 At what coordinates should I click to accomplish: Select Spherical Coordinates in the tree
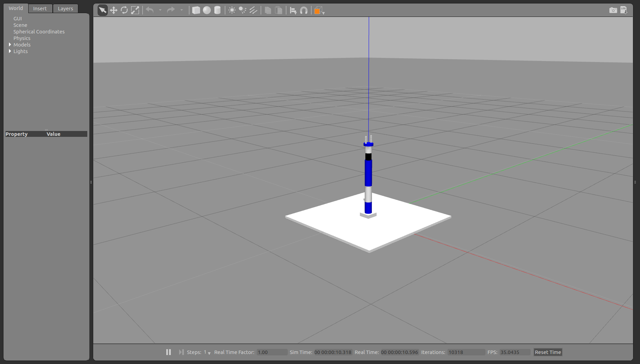[x=39, y=32]
